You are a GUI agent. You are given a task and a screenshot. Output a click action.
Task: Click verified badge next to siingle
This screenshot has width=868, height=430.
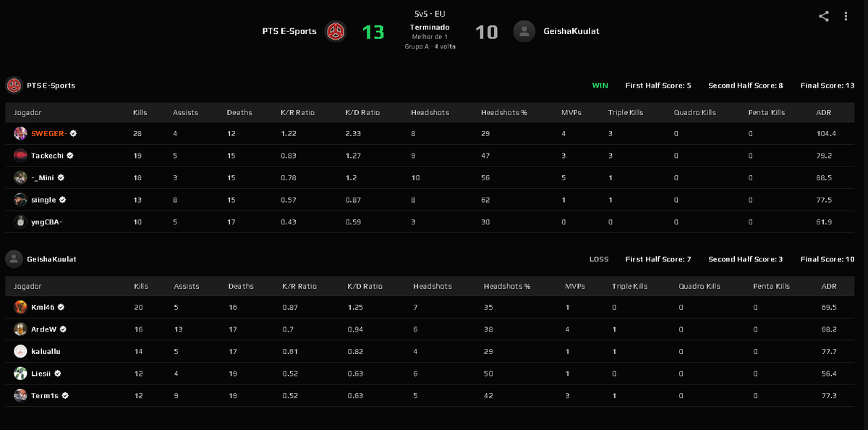(63, 200)
